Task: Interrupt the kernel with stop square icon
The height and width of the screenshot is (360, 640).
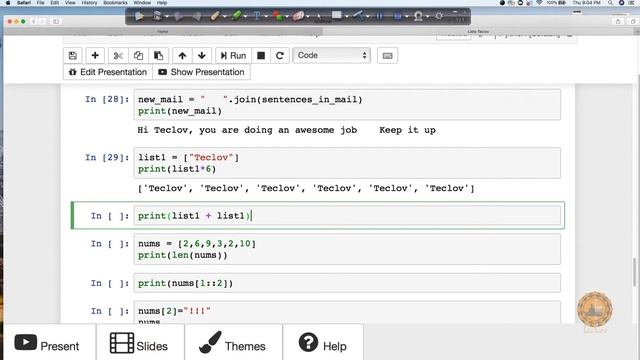Action: pyautogui.click(x=261, y=56)
